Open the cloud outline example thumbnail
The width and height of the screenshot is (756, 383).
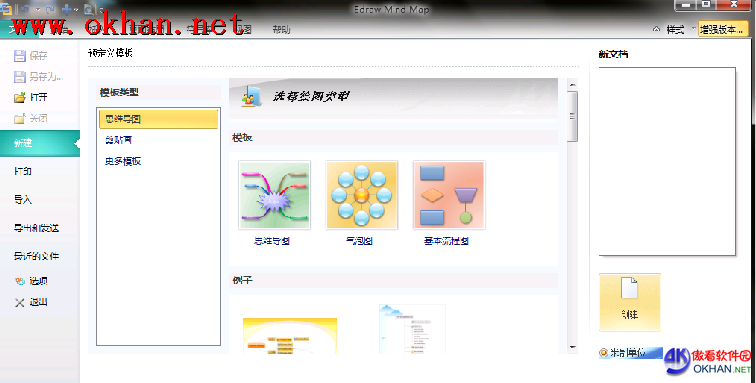pos(412,329)
